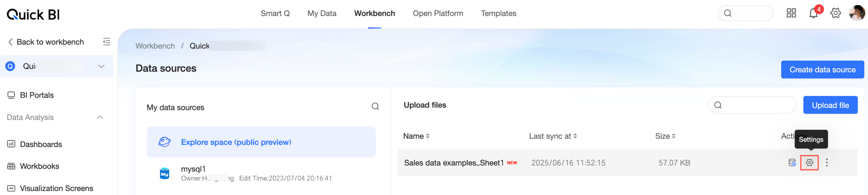This screenshot has height=195, width=868.
Task: Collapse the sidebar menu icon
Action: (x=106, y=42)
